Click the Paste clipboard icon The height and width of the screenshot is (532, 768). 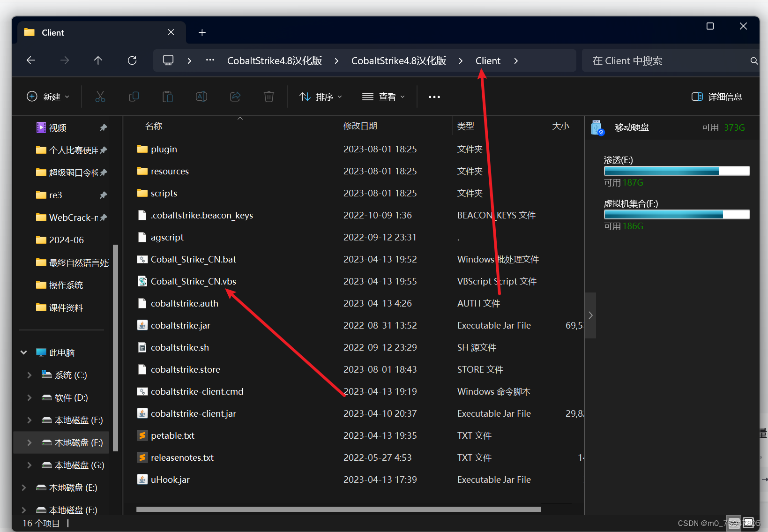click(168, 97)
